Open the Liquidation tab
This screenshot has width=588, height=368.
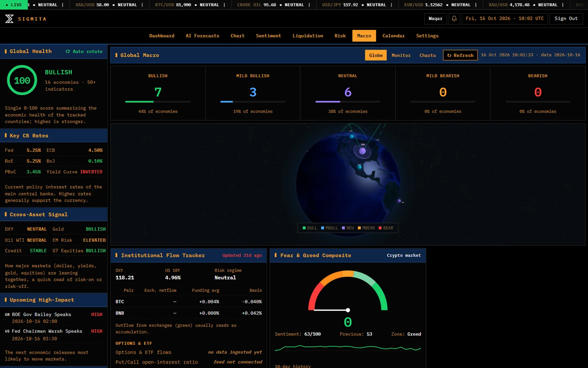click(x=308, y=36)
